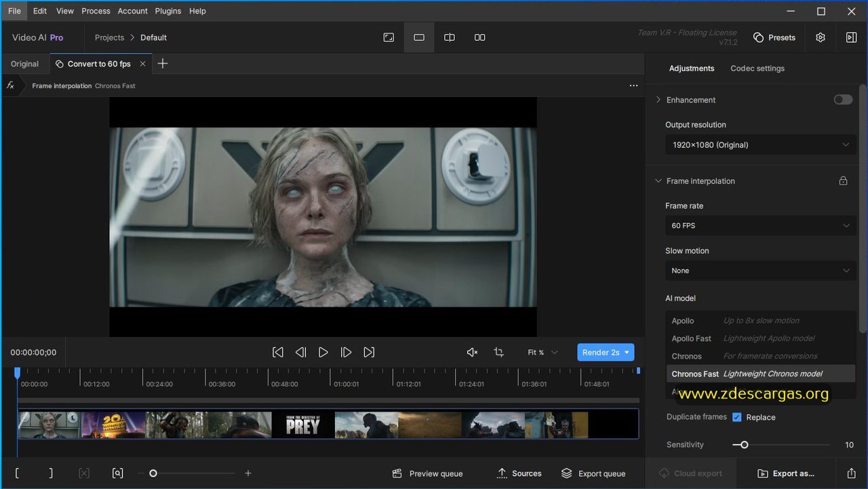Viewport: 868px width, 489px height.
Task: Switch to the Codec settings tab
Action: [757, 69]
